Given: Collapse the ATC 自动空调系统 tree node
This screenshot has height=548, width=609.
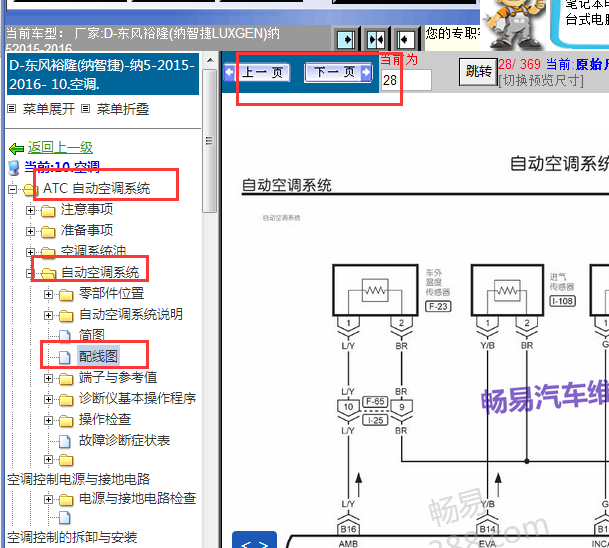Looking at the screenshot, I should (x=12, y=190).
